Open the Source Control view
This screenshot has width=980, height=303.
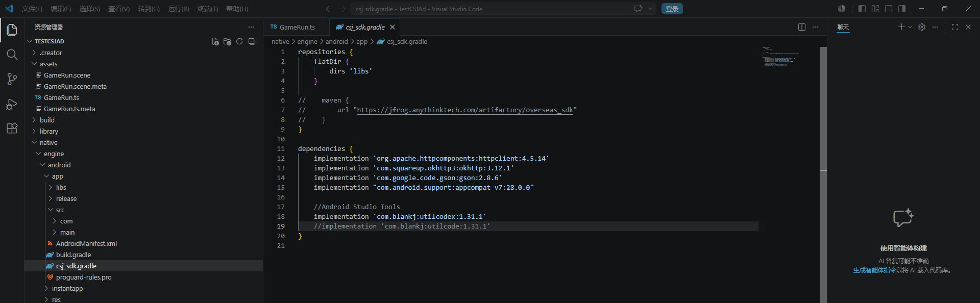click(12, 79)
